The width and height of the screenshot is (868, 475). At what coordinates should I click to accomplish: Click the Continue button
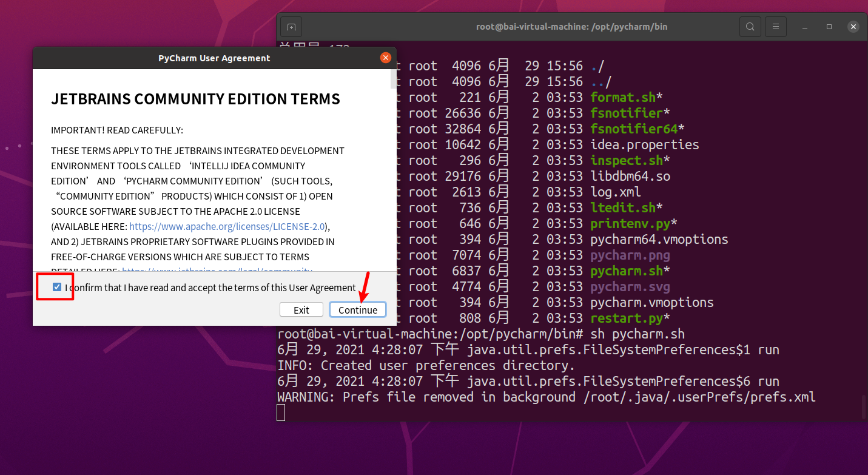pos(358,309)
